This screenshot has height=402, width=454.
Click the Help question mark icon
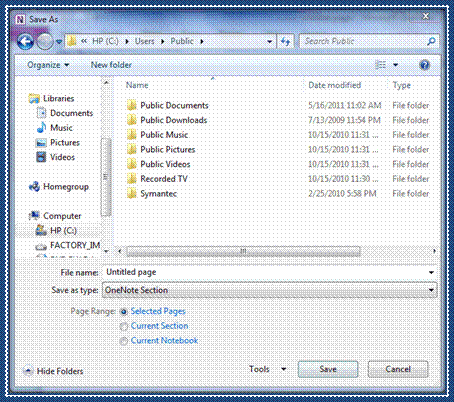click(424, 65)
